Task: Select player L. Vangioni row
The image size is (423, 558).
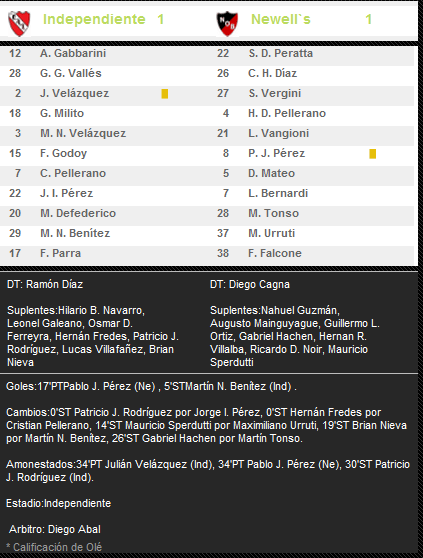Action: coord(311,133)
